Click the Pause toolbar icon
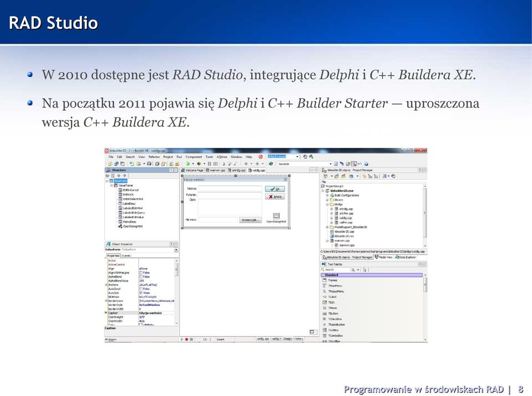This screenshot has width=532, height=396. (209, 164)
